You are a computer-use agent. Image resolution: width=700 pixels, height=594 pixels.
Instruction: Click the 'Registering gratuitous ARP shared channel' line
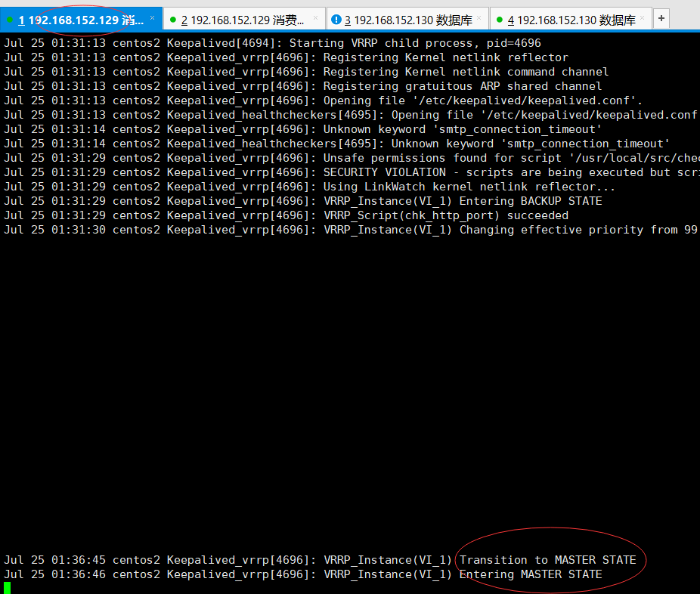point(302,86)
